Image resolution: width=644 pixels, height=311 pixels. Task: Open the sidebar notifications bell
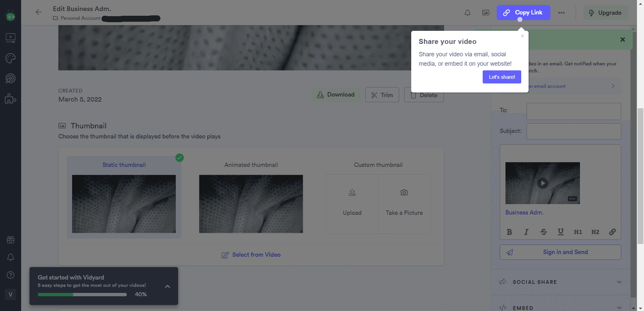pyautogui.click(x=10, y=257)
